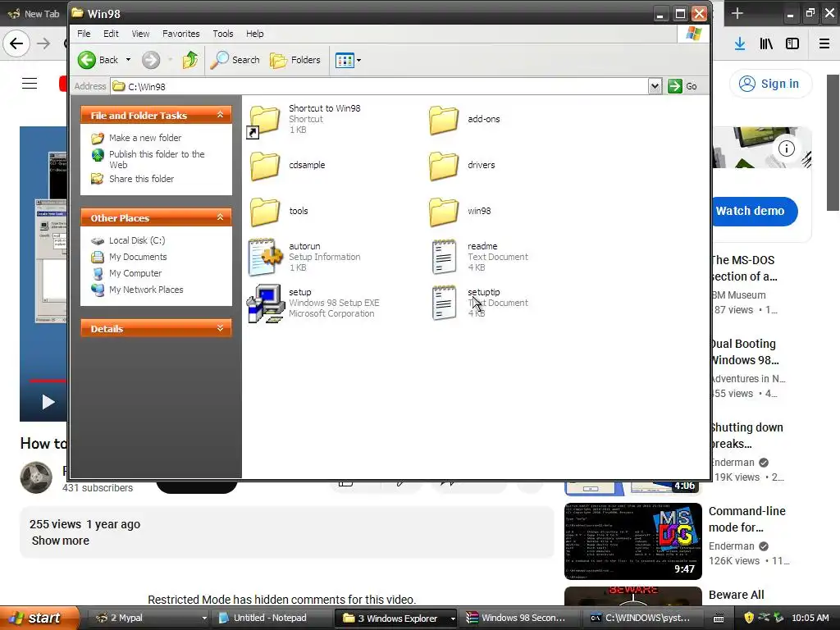Select the setuptip text document icon
840x630 pixels.
click(x=444, y=304)
